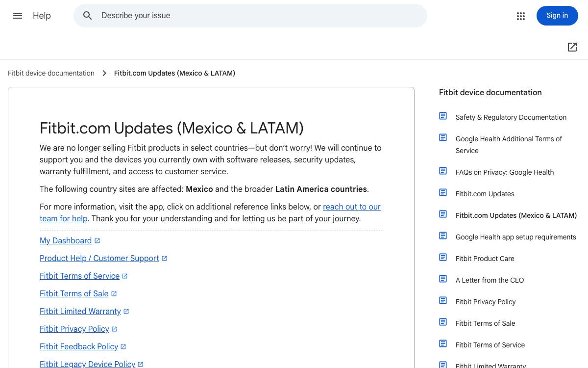Click document icon beside sidebar Fitbit.com Updates
The width and height of the screenshot is (588, 368).
point(443,193)
